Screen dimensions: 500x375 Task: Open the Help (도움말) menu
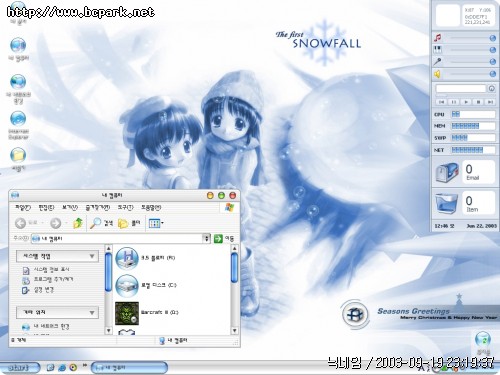(x=151, y=208)
